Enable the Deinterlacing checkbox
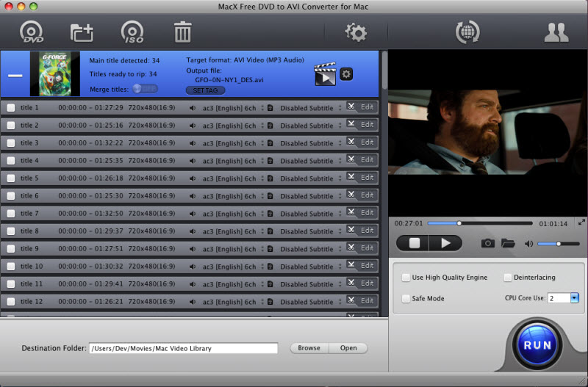The height and width of the screenshot is (387, 588). (x=507, y=278)
